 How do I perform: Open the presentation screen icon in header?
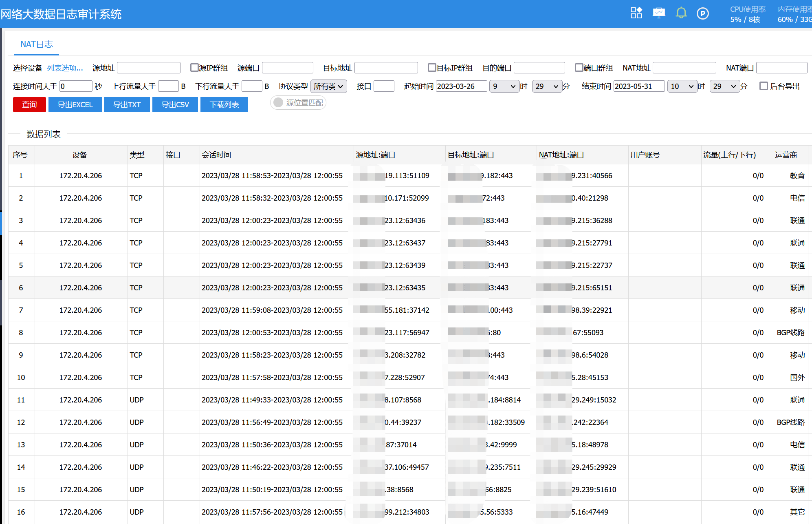coord(658,13)
